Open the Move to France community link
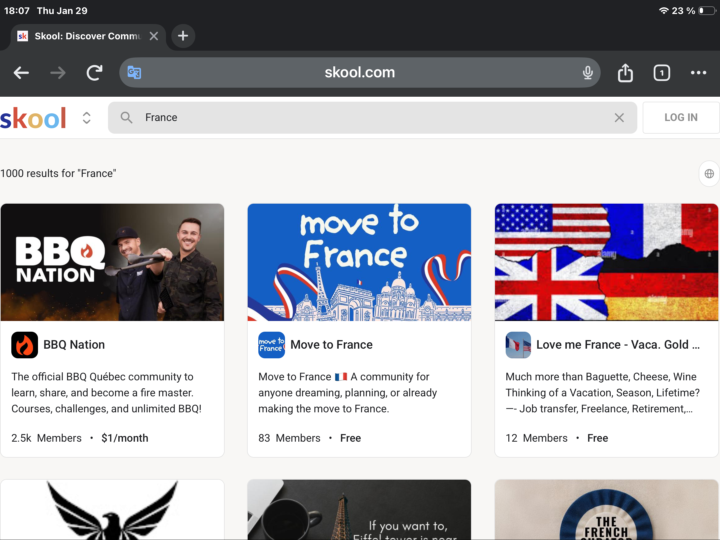Image resolution: width=720 pixels, height=540 pixels. click(331, 345)
